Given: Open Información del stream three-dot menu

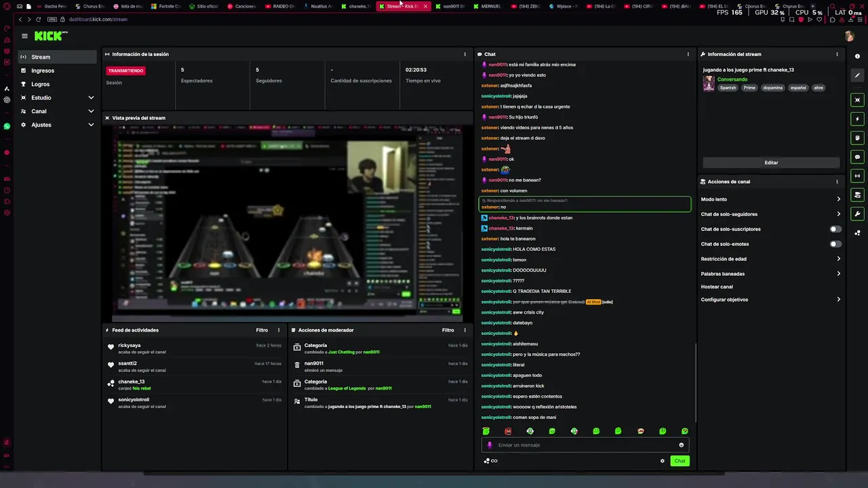Looking at the screenshot, I should 836,54.
